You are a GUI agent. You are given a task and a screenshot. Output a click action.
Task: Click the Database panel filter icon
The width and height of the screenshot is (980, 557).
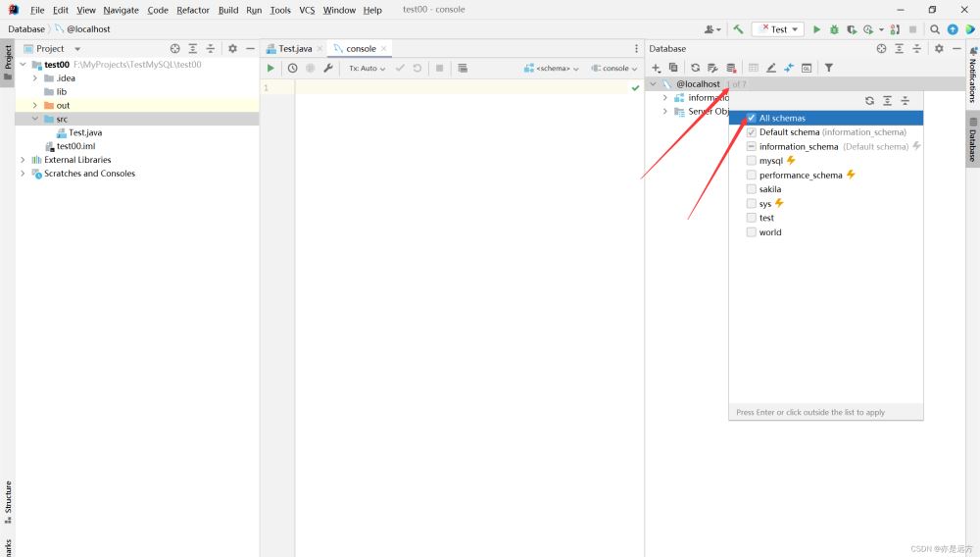click(x=828, y=68)
